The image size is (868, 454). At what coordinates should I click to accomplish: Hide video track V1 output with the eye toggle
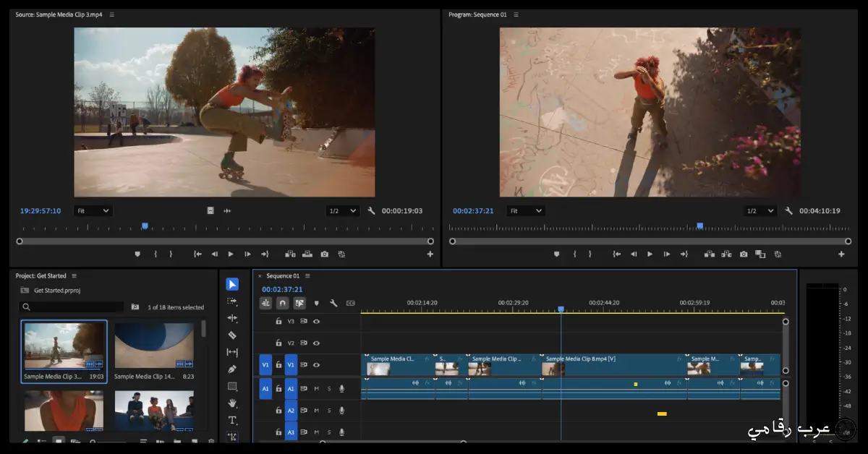(316, 365)
